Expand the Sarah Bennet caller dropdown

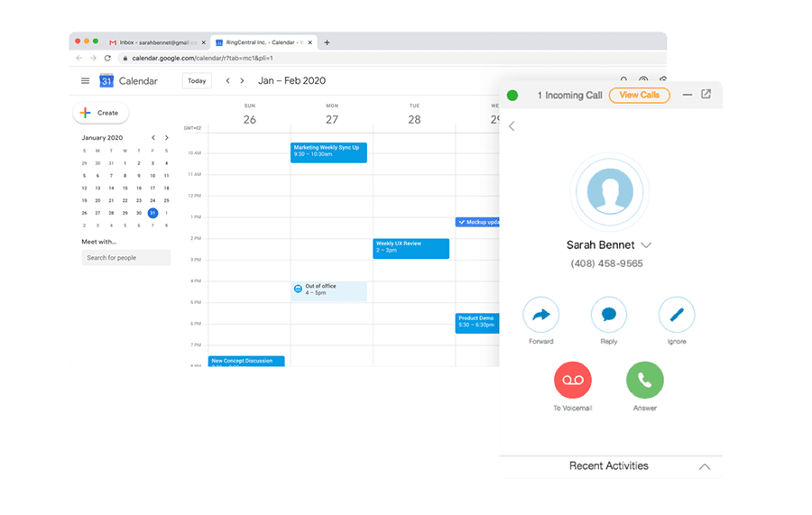point(646,245)
